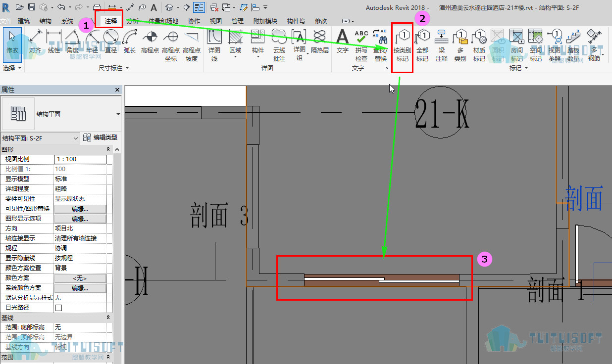The image size is (612, 364).
Task: Click the Edit Type (编辑类型) button
Action: pos(101,138)
